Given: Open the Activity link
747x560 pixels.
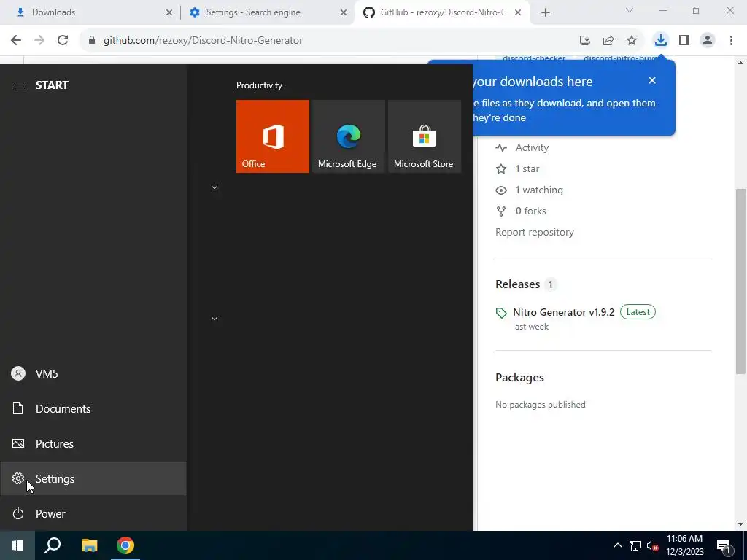Looking at the screenshot, I should point(532,147).
